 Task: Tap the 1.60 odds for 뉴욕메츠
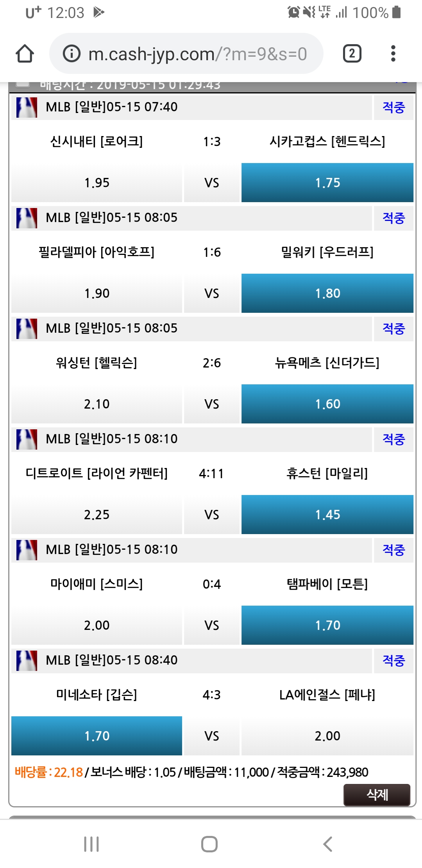tap(327, 404)
